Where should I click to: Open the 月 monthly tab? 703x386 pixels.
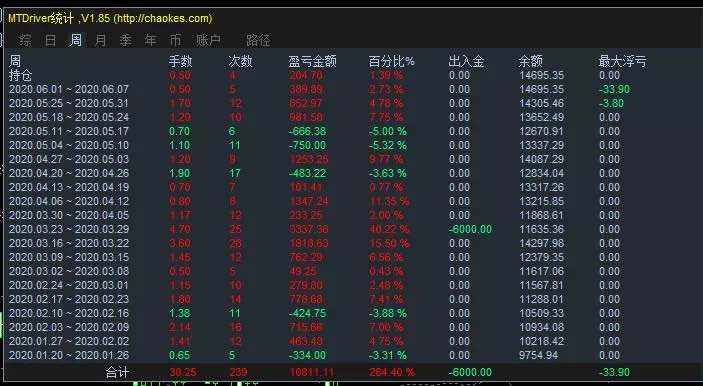click(x=100, y=40)
